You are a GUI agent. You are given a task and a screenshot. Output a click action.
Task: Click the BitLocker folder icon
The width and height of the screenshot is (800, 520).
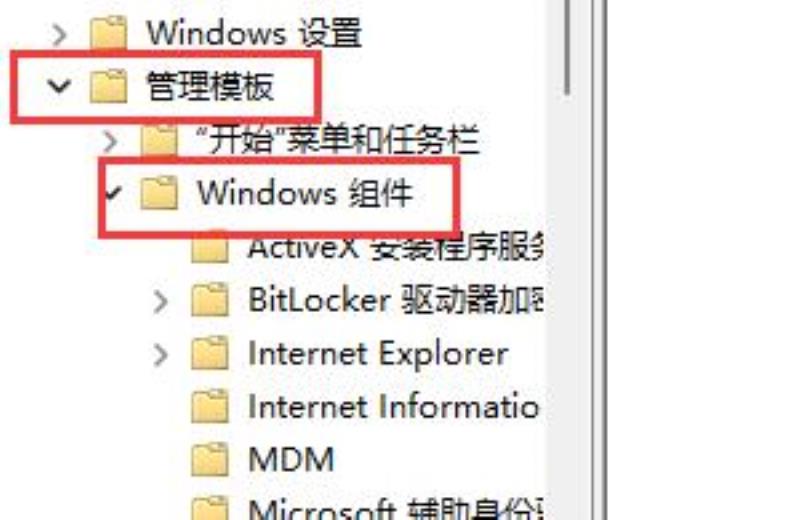pyautogui.click(x=210, y=300)
